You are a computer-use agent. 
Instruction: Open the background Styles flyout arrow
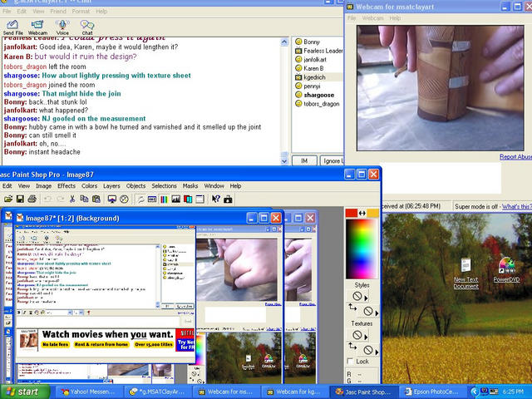tap(377, 313)
